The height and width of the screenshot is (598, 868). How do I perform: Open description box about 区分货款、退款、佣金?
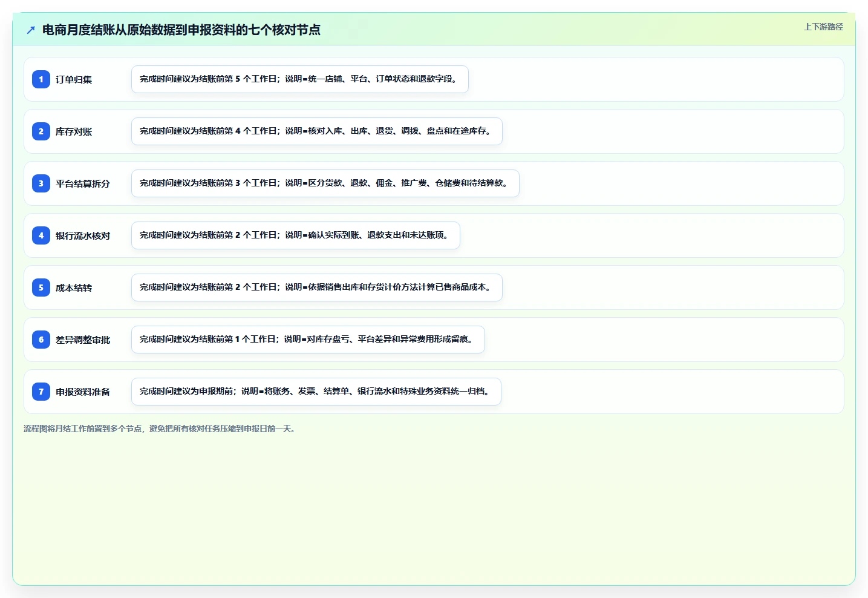325,183
